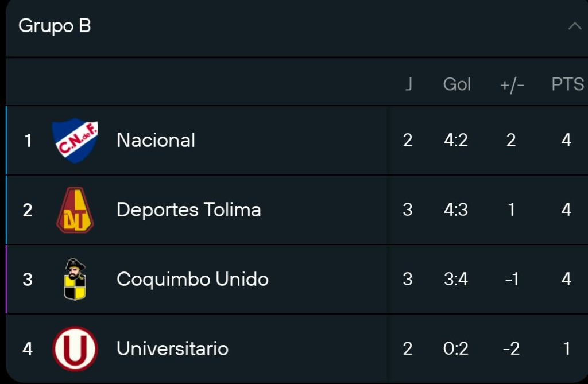588x384 pixels.
Task: Click the Nacional club crest
Action: (x=75, y=141)
